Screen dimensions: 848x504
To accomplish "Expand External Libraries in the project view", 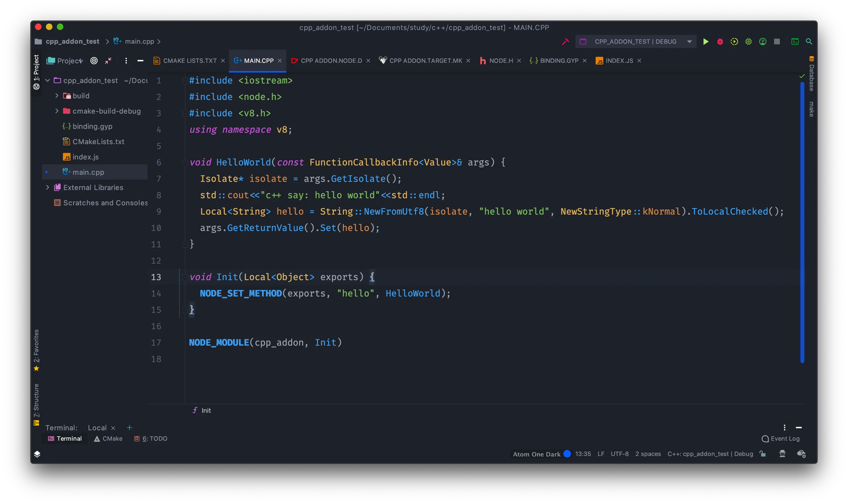I will [48, 187].
